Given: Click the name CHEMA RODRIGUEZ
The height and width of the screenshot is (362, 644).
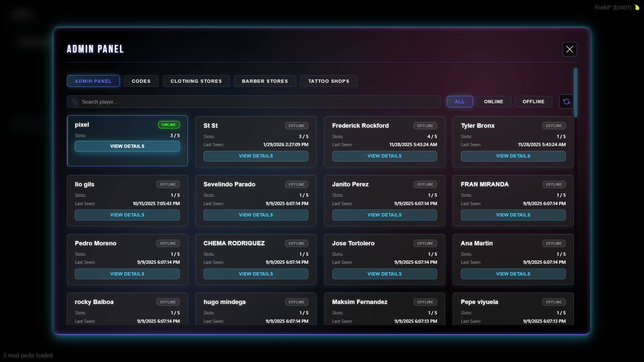Looking at the screenshot, I should point(234,243).
